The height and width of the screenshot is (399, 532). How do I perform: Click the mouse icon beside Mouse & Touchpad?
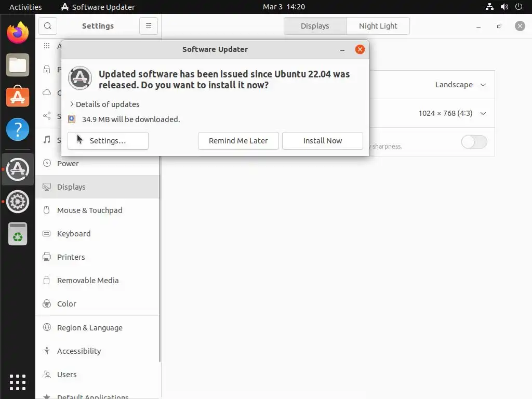tap(47, 210)
